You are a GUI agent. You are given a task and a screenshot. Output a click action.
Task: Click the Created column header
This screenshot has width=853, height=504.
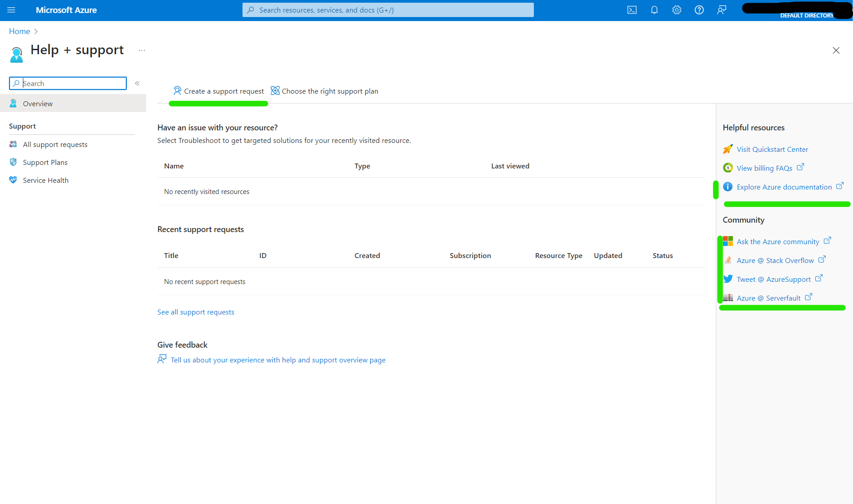coord(367,256)
